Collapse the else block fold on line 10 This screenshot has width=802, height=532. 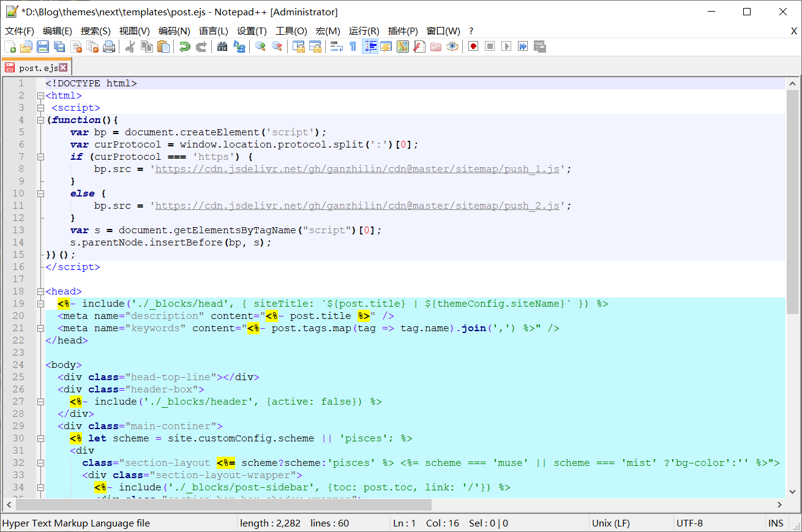pos(40,193)
